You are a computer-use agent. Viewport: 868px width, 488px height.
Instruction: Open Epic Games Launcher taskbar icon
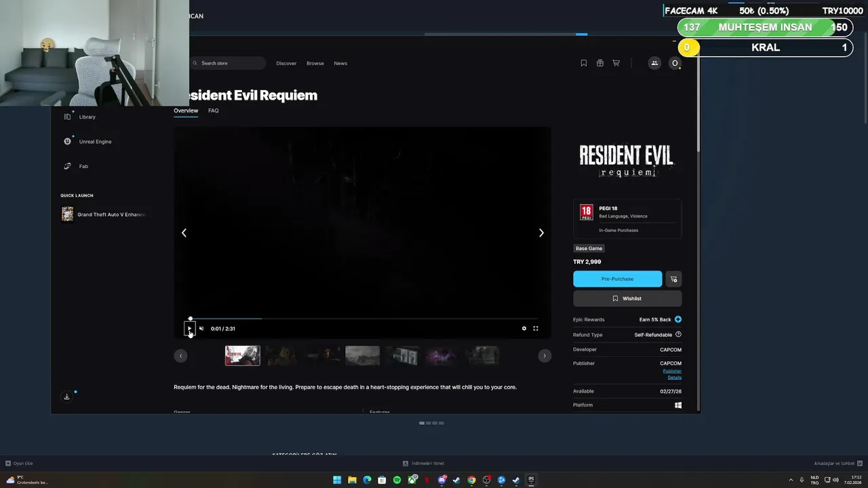coord(531,480)
